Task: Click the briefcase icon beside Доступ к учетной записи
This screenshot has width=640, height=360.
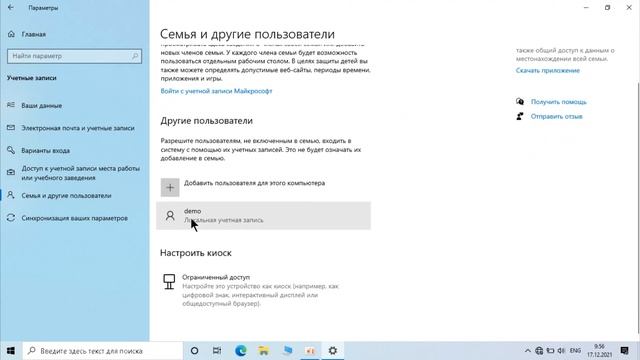Action: coord(11,173)
